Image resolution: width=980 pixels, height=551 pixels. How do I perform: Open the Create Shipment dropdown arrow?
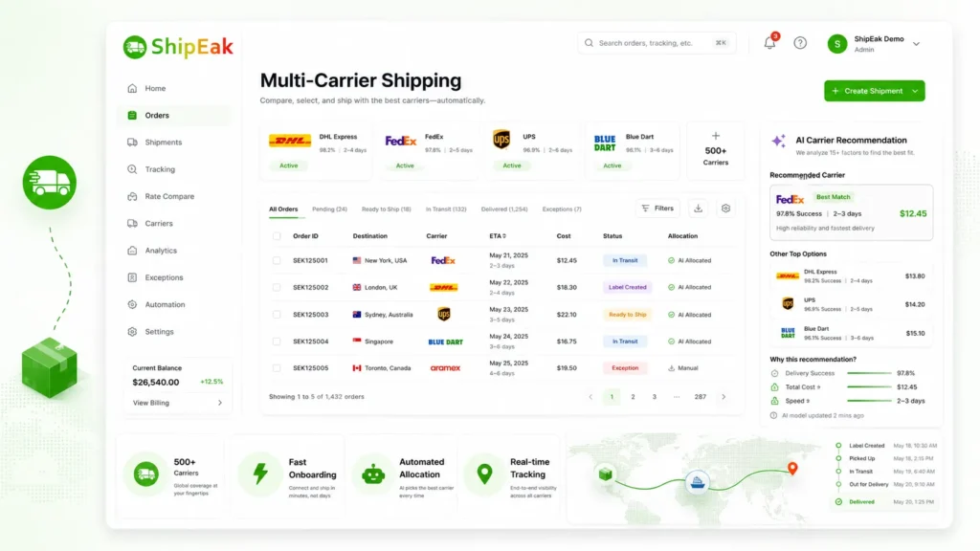pos(915,91)
